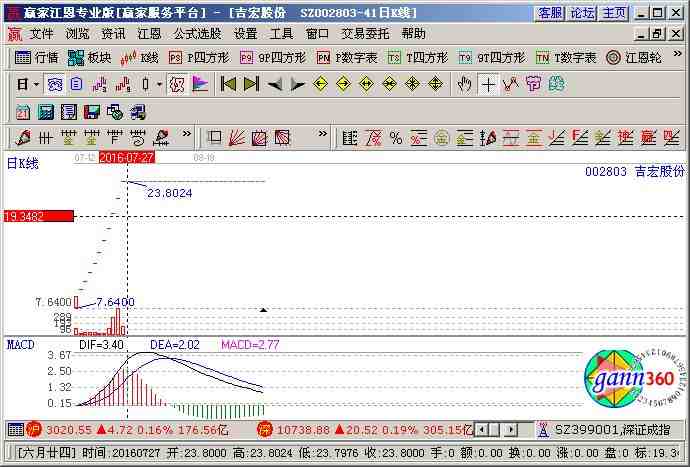The width and height of the screenshot is (690, 467).
Task: Open the 工具 menu
Action: 281,33
